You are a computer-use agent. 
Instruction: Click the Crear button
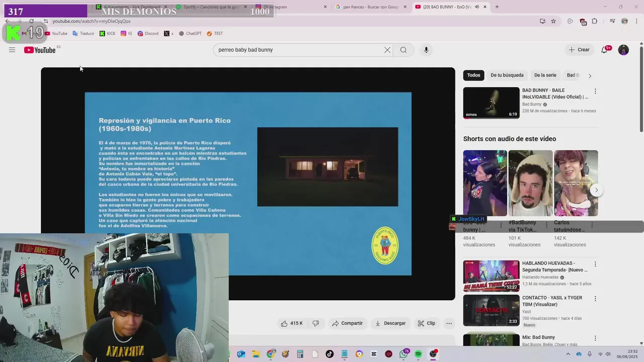579,50
